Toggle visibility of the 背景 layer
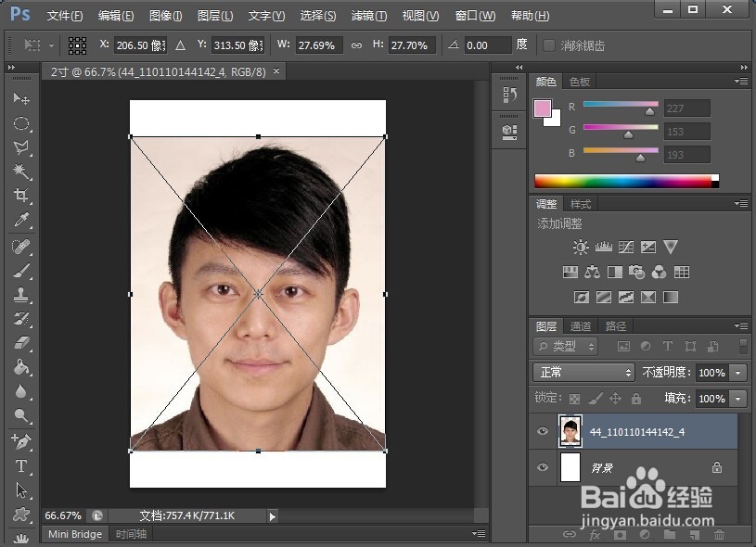Screen dimensions: 756x547 (543, 468)
